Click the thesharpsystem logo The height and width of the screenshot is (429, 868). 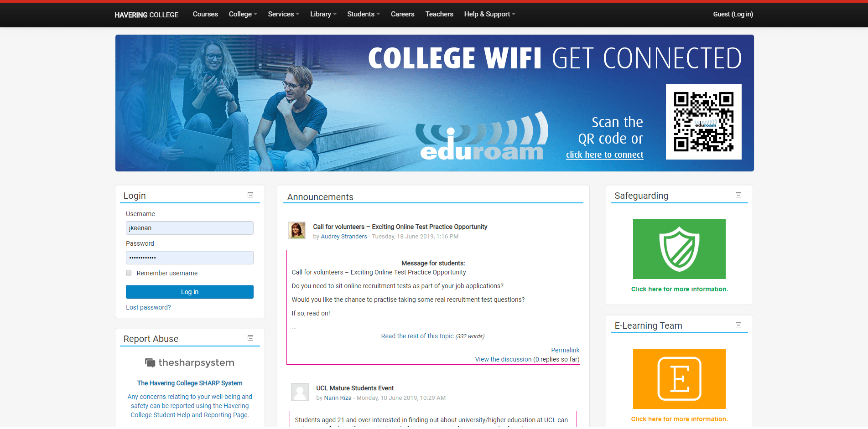coord(190,363)
